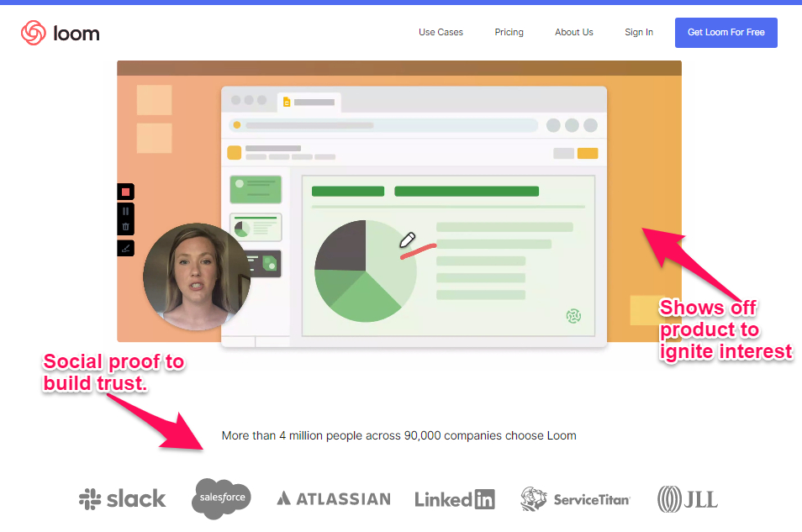Click the presenter webcam bubble
Screen dimensions: 802x532
pyautogui.click(x=197, y=277)
